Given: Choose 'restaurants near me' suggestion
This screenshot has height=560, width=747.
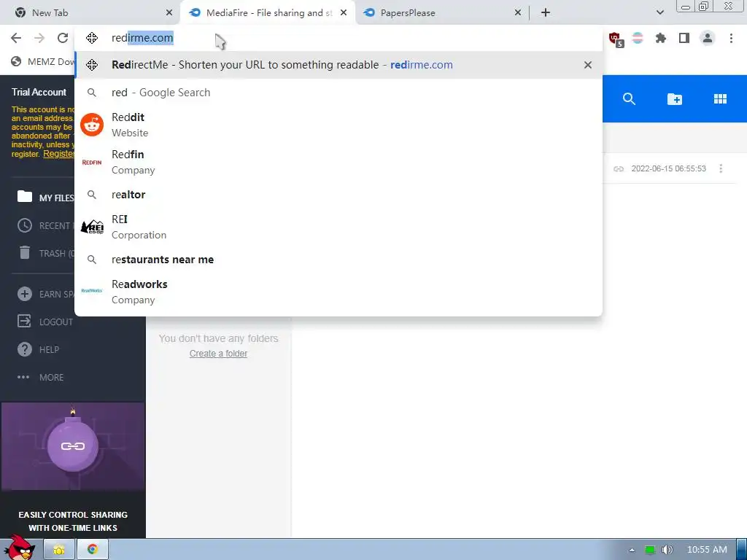Looking at the screenshot, I should coord(338,260).
